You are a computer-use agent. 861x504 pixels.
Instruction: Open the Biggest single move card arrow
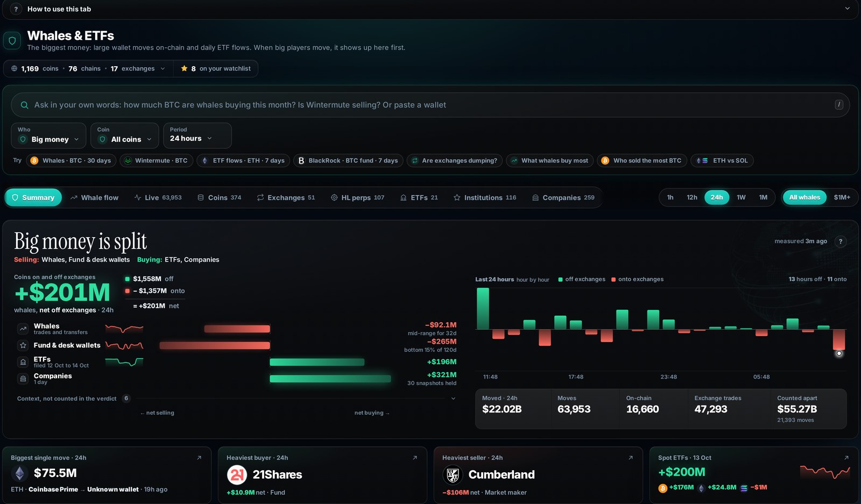(199, 458)
